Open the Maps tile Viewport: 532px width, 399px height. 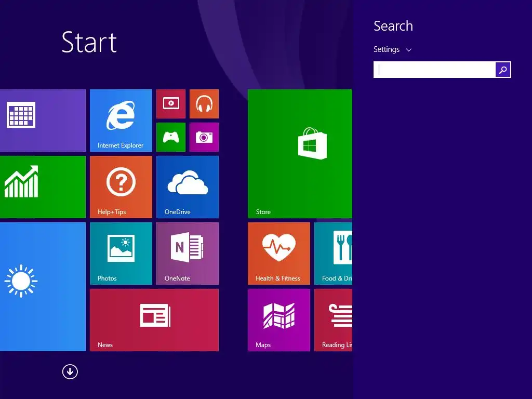click(279, 320)
